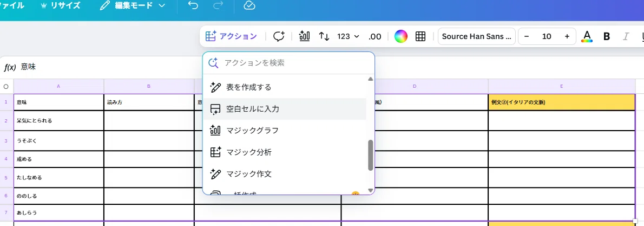Click the .00 decimal places button
This screenshot has height=226, width=644.
(x=374, y=36)
